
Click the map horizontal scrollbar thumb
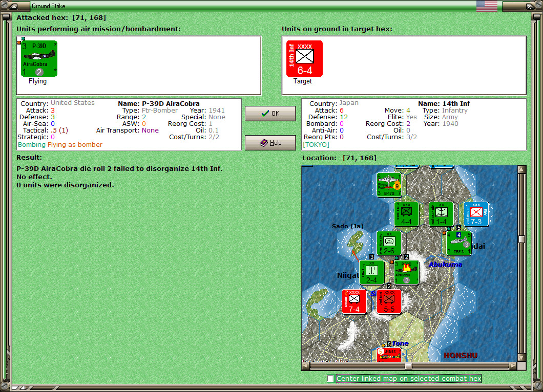click(x=409, y=366)
